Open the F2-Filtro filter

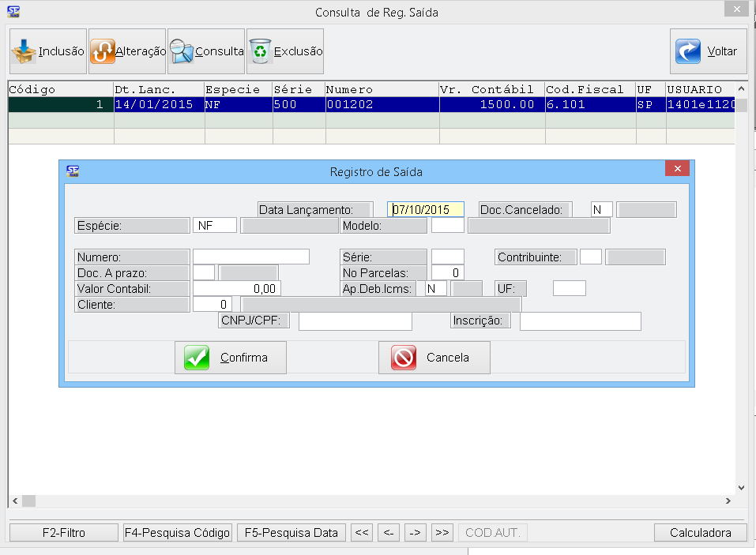pos(63,533)
